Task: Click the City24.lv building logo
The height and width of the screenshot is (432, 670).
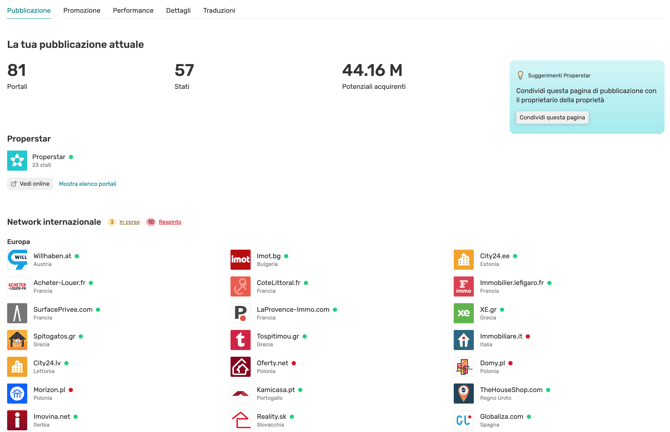Action: [17, 367]
